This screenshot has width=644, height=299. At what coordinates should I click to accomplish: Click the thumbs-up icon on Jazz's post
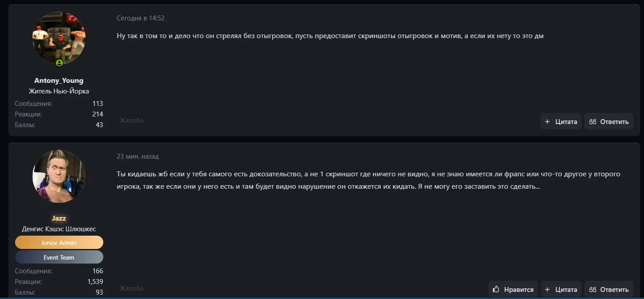[496, 289]
